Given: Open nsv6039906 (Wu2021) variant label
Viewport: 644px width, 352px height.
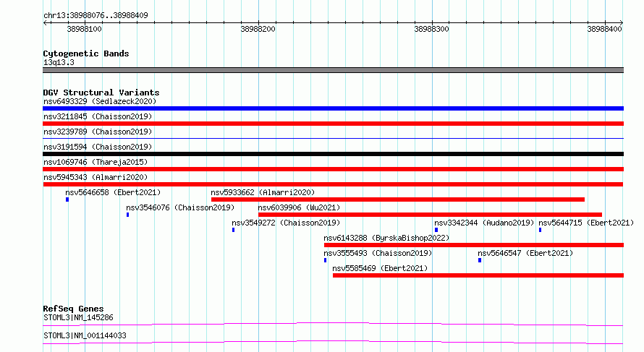Looking at the screenshot, I should click(299, 207).
